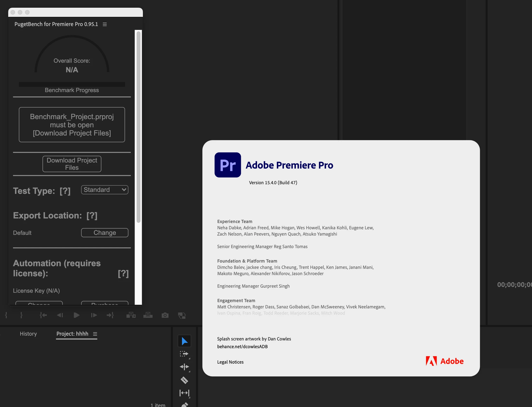The width and height of the screenshot is (532, 407).
Task: Select the Track Select Forward tool
Action: coord(184,354)
